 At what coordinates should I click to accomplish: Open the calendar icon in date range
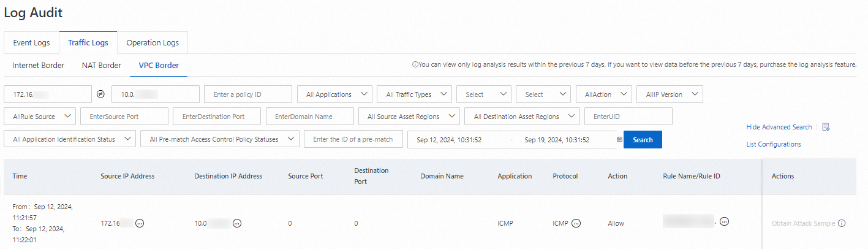(619, 140)
